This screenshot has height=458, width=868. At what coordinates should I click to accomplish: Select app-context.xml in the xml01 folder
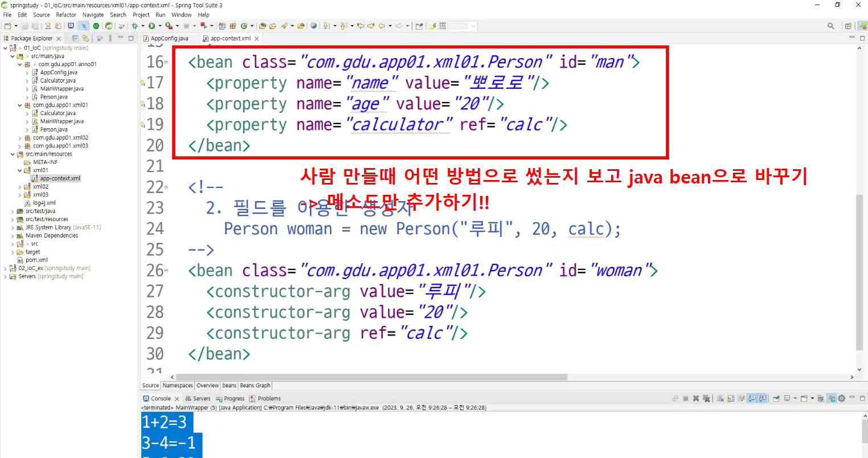tap(56, 178)
